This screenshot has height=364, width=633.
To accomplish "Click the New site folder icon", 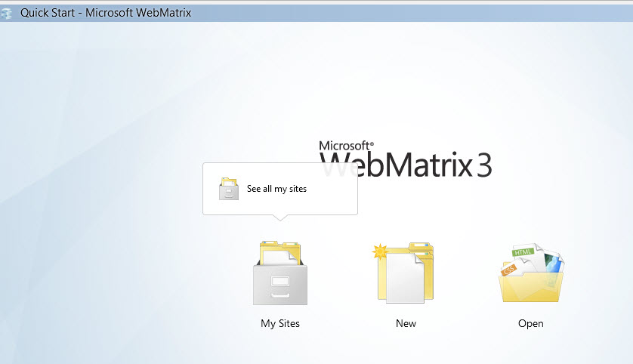I will click(x=403, y=273).
